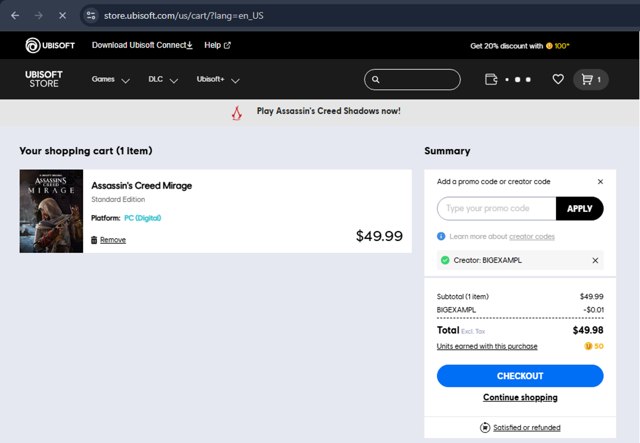
Task: Click the magnifier search icon
Action: click(376, 80)
